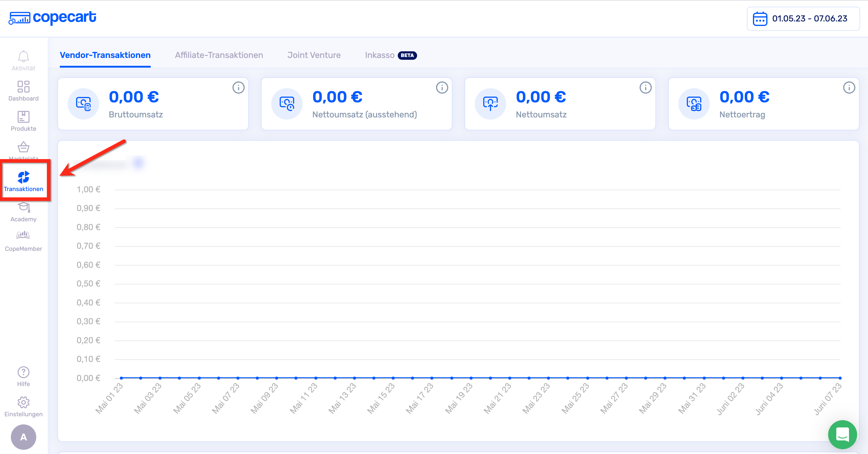This screenshot has width=868, height=454.
Task: Open the Marktplatz basket icon
Action: [23, 148]
